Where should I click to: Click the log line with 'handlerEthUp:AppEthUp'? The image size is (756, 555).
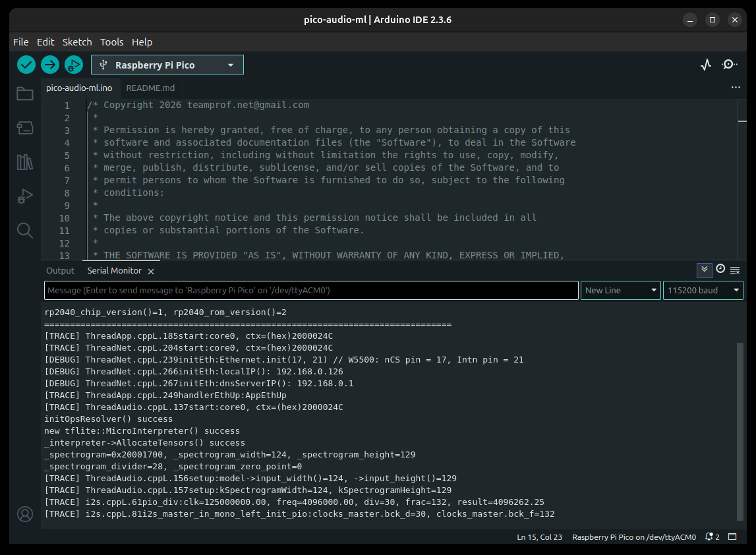pos(165,395)
